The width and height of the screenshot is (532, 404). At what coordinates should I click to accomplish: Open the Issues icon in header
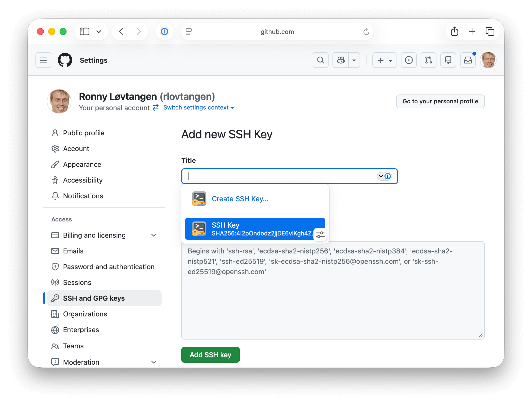409,60
